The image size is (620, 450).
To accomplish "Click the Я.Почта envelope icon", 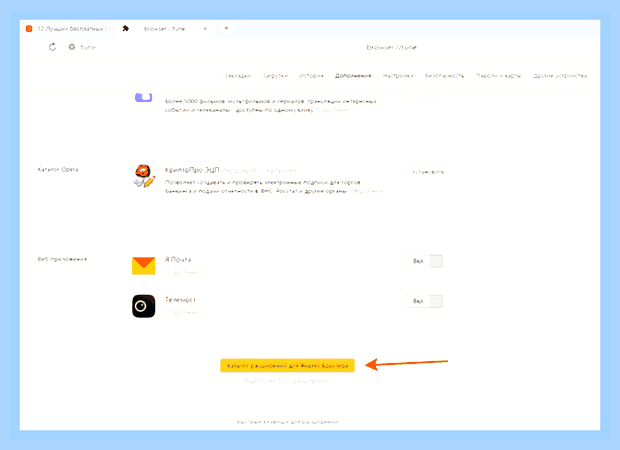I will tap(144, 265).
